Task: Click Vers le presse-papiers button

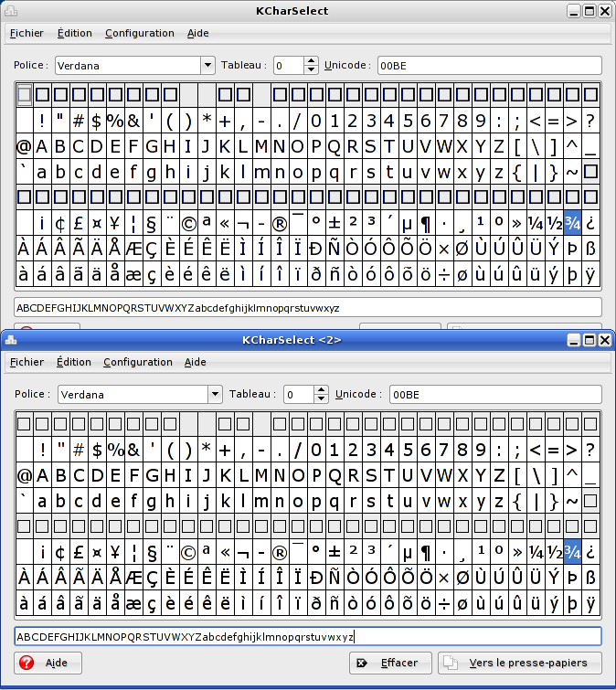Action: click(x=520, y=663)
